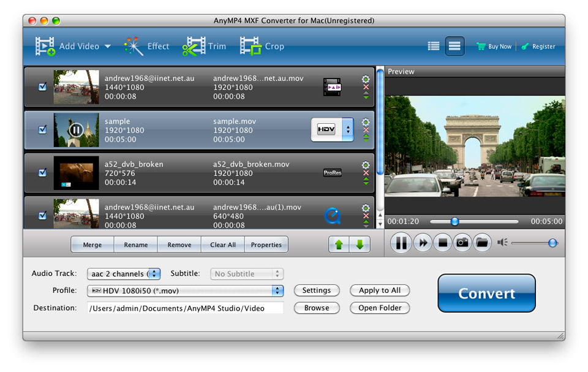This screenshot has width=588, height=372.
Task: Click the Effect toolbar icon
Action: pos(146,47)
